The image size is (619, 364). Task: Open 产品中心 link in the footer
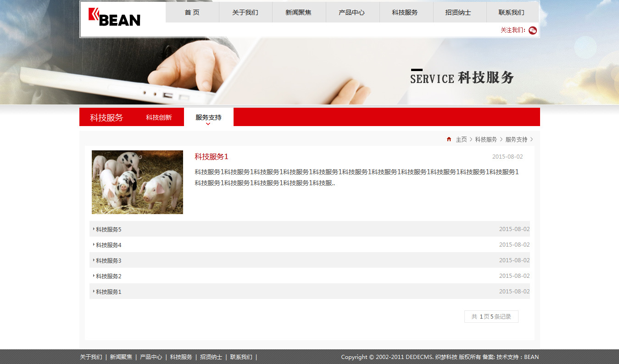click(x=151, y=357)
